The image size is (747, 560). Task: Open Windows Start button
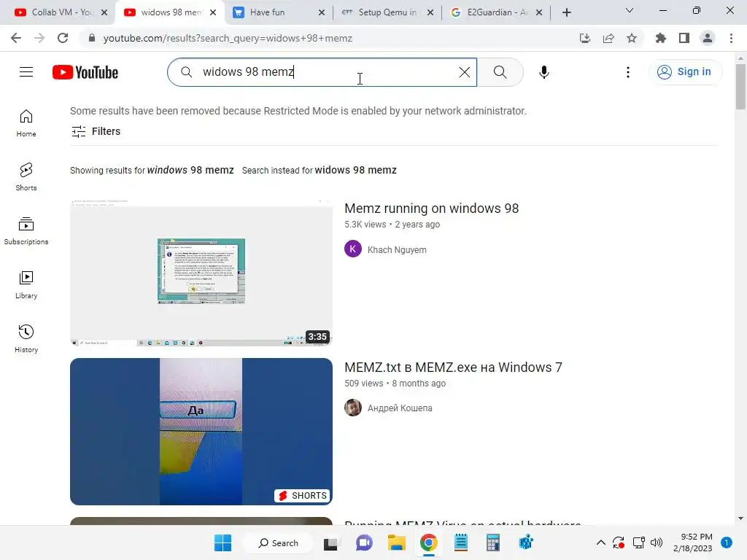[x=222, y=542]
